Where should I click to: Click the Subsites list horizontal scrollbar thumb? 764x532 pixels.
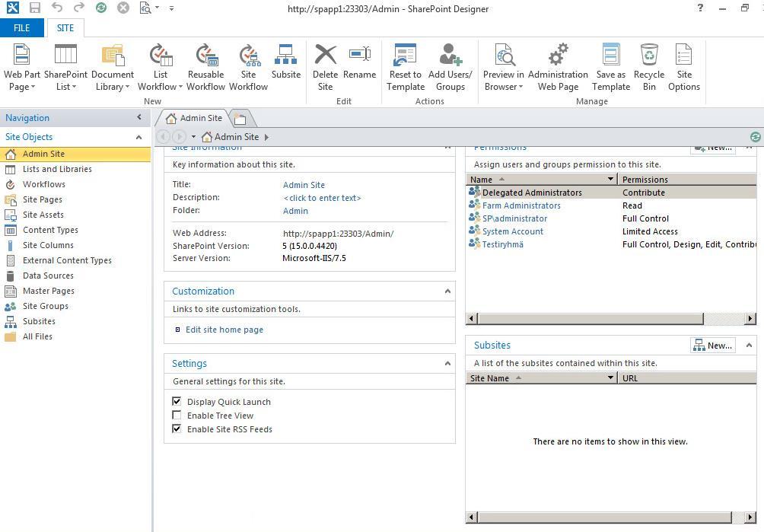(605, 518)
